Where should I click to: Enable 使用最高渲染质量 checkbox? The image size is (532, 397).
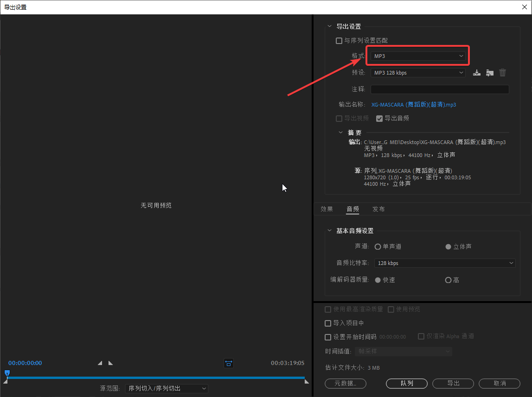tap(328, 309)
